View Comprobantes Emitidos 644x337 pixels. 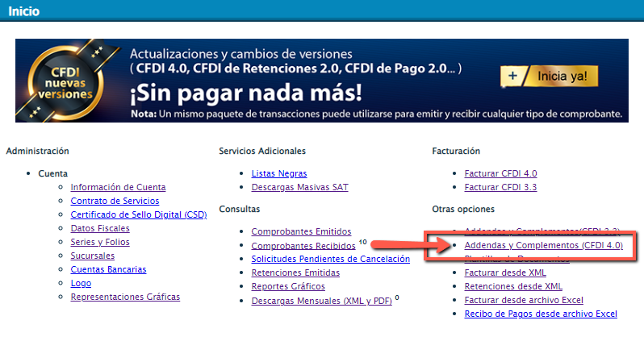tap(301, 231)
